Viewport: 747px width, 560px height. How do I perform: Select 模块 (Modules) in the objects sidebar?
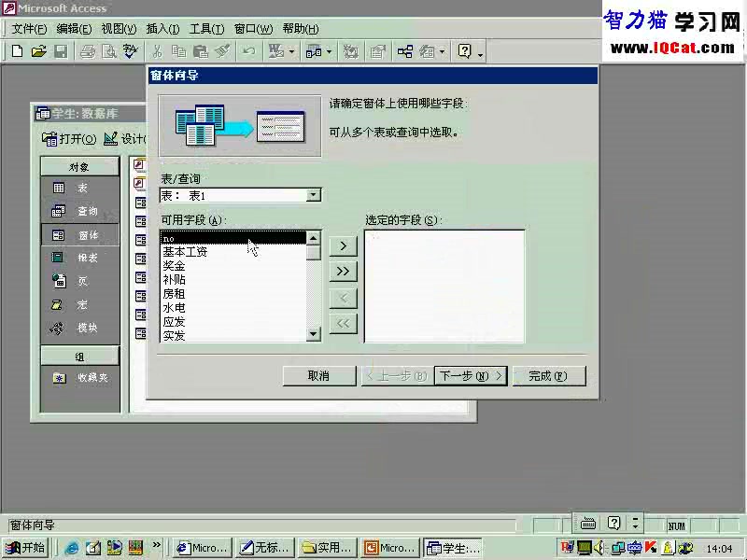(80, 328)
